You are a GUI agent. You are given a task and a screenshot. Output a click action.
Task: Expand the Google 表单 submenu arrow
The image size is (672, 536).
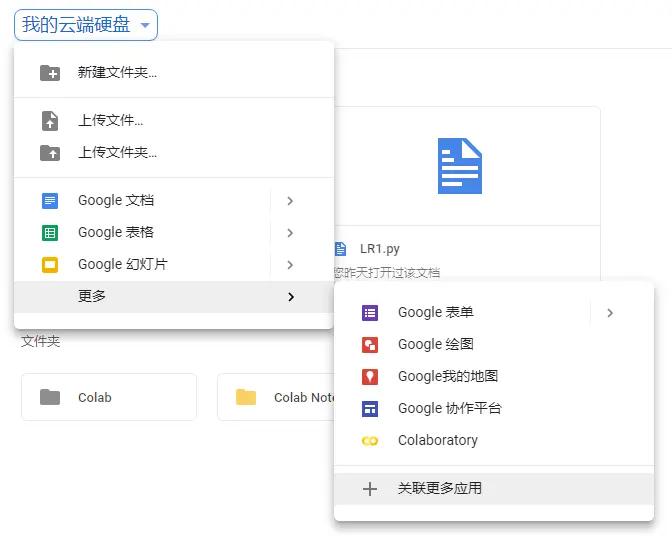[610, 313]
